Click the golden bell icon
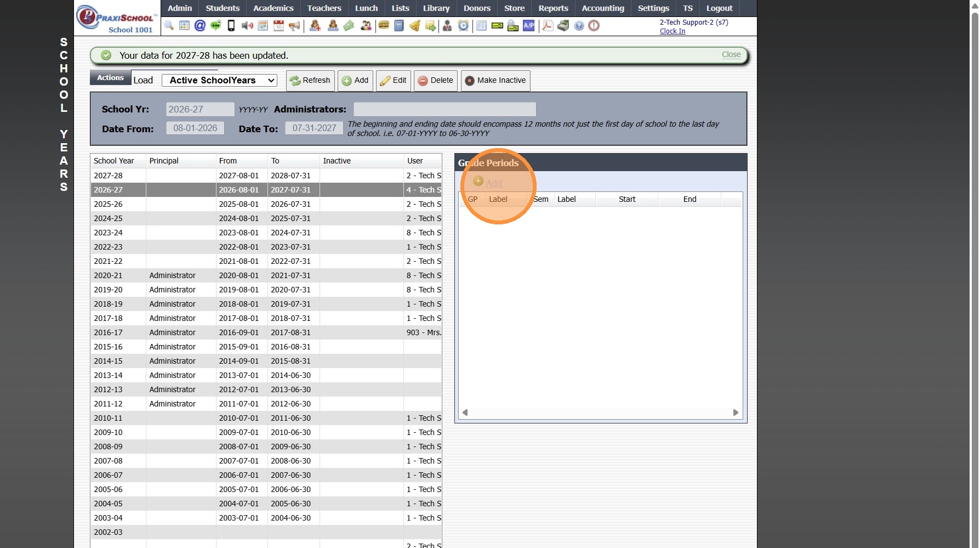The width and height of the screenshot is (980, 548). (415, 26)
